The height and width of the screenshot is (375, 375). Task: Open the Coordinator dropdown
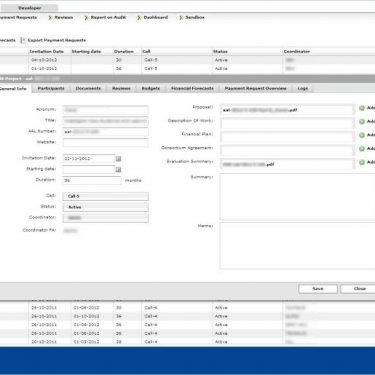tap(106, 218)
